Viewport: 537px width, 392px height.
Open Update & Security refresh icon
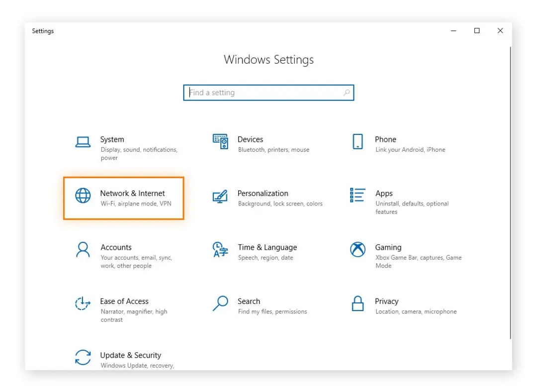pos(83,357)
